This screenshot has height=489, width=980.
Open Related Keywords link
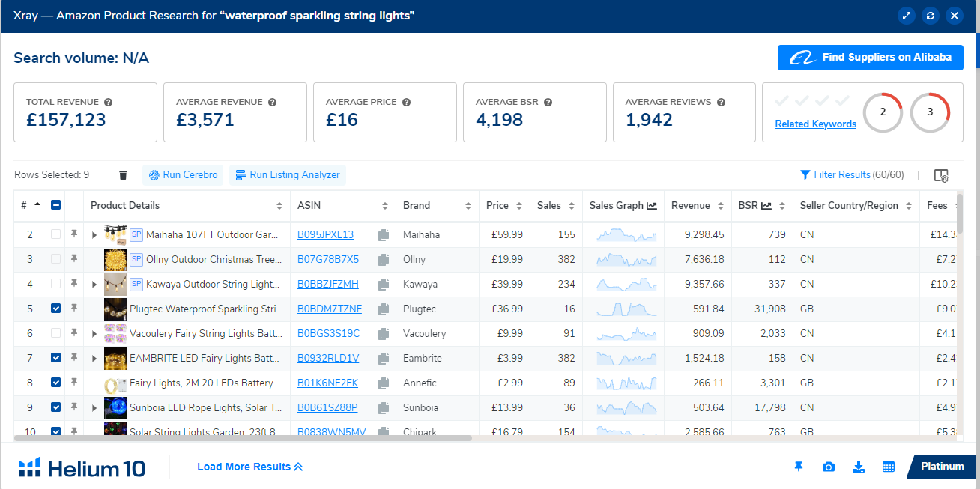pyautogui.click(x=815, y=124)
